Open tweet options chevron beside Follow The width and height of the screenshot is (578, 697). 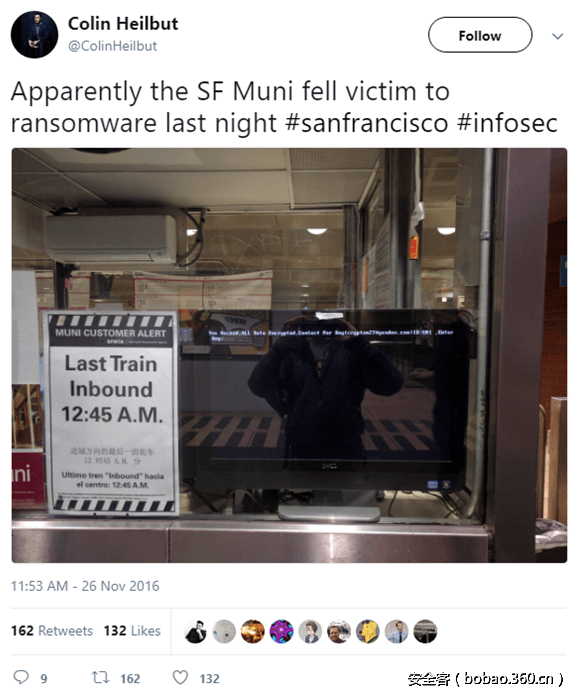click(x=558, y=36)
